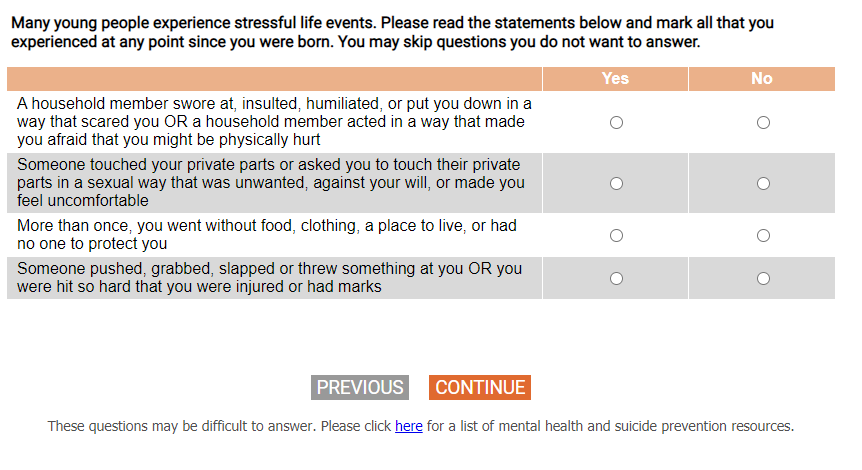Click the stressful life events instruction paragraph
The width and height of the screenshot is (862, 470).
coord(392,33)
